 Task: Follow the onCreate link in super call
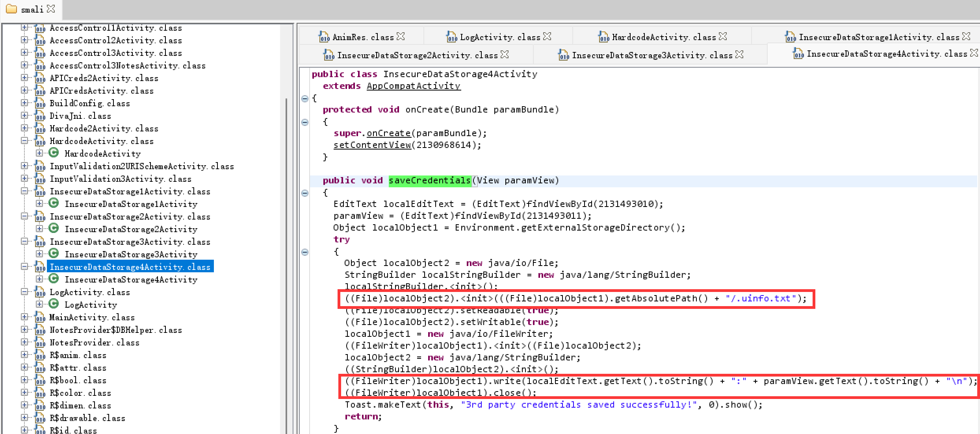389,133
